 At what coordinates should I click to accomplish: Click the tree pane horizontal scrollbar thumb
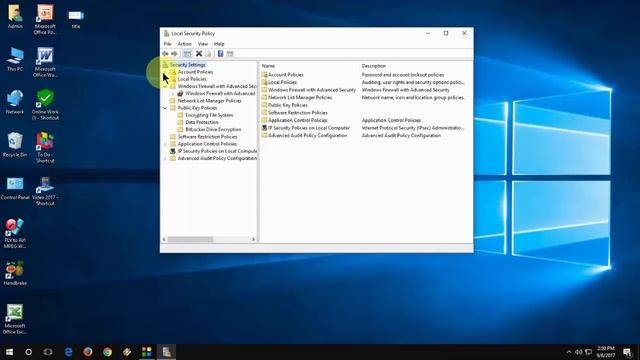click(190, 240)
